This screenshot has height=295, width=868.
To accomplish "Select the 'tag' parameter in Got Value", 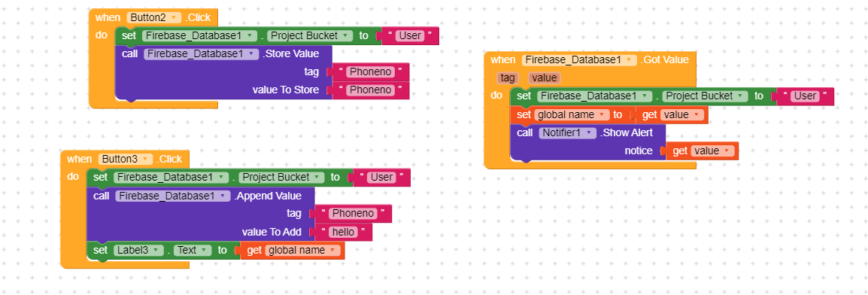I will click(508, 78).
